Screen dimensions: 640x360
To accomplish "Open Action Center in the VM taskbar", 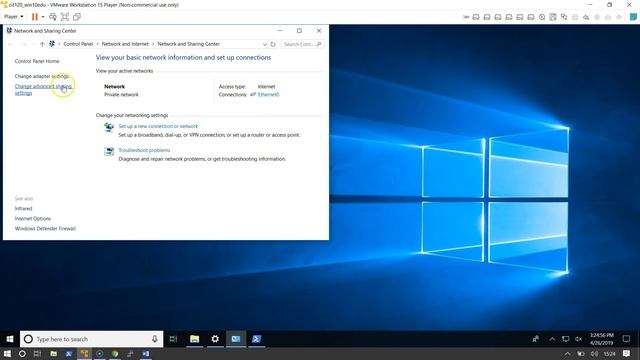I will [626, 339].
